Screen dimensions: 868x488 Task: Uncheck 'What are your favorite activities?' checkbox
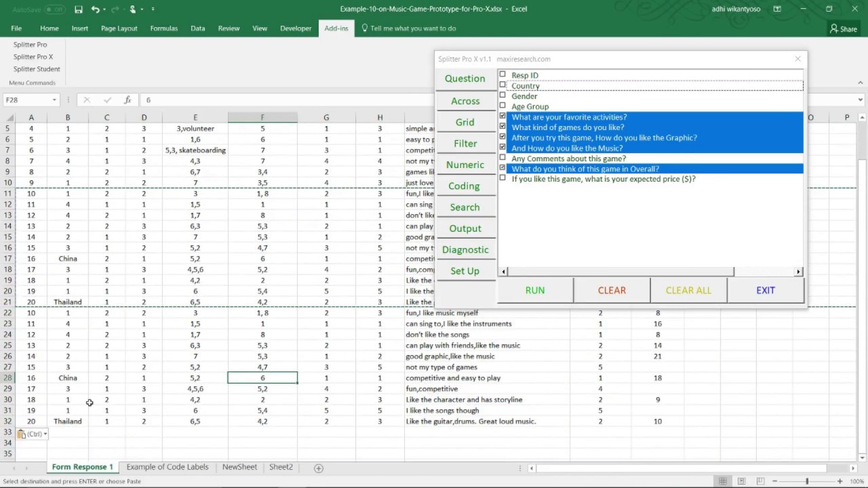click(502, 117)
